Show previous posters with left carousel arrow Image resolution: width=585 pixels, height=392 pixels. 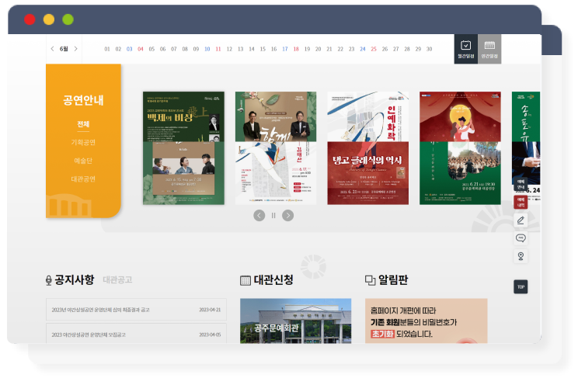point(259,216)
